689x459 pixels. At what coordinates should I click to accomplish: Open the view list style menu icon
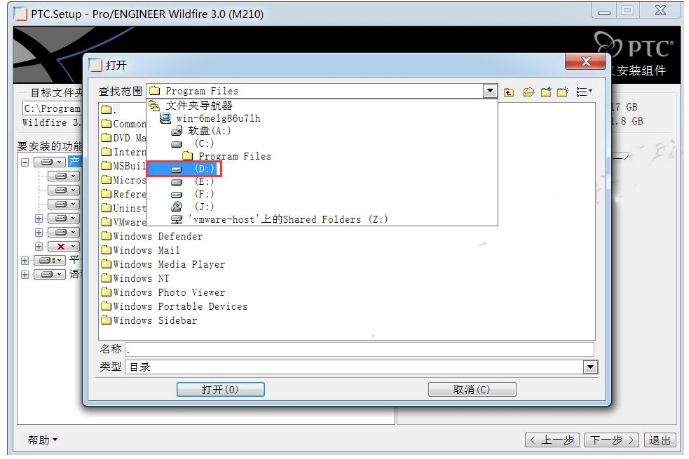pyautogui.click(x=584, y=92)
